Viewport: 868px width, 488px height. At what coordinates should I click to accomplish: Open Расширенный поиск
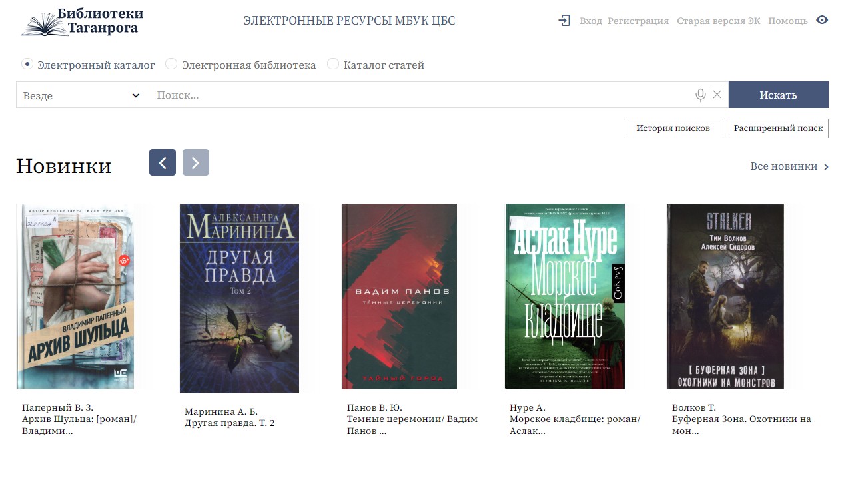(x=778, y=128)
